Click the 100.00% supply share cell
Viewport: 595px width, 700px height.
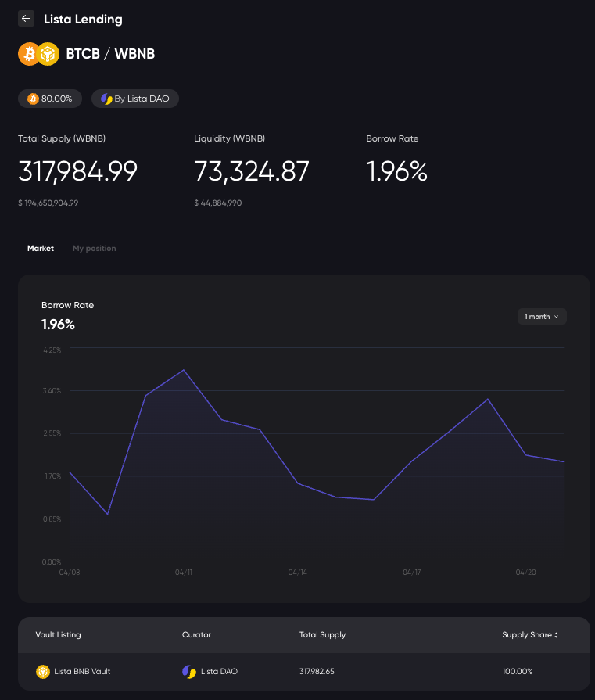[x=518, y=671]
